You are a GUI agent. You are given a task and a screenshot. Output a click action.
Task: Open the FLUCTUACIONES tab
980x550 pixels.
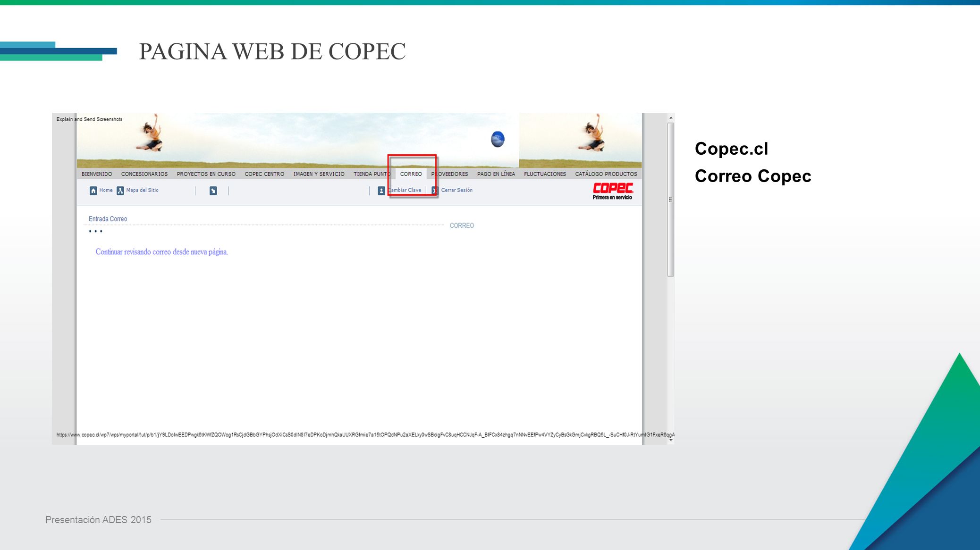[545, 174]
